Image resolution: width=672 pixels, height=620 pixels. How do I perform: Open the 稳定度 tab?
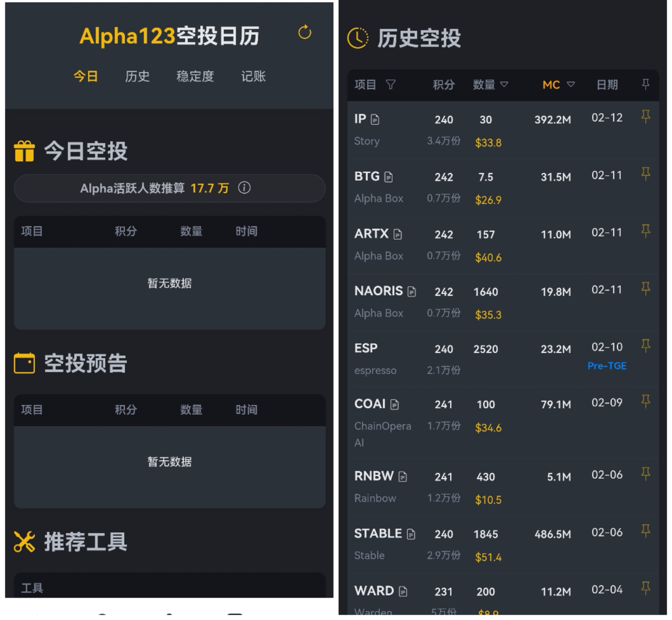[195, 77]
